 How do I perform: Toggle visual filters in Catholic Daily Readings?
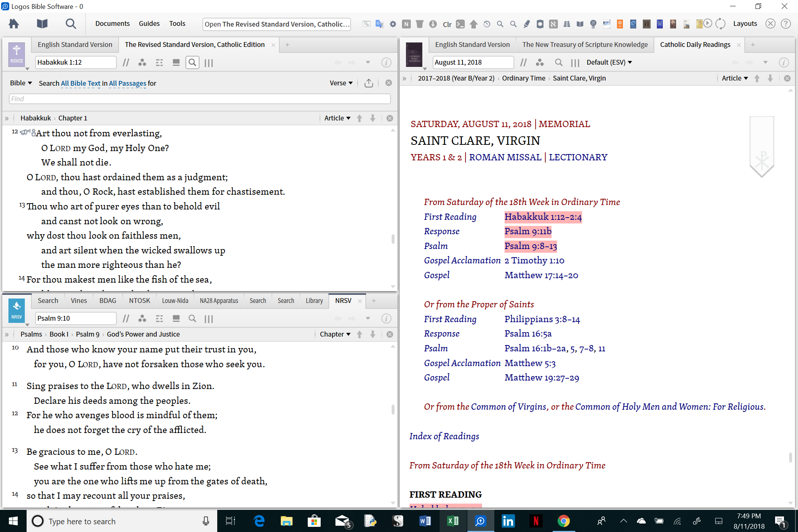click(540, 62)
